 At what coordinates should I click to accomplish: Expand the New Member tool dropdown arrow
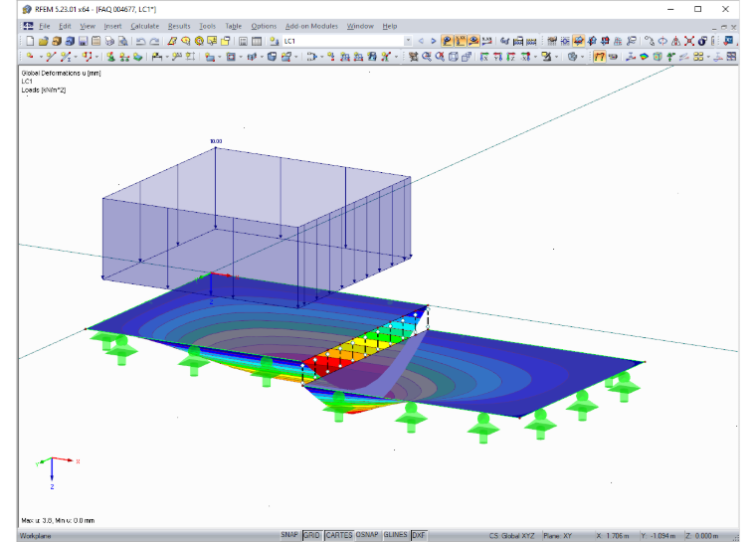(76, 57)
